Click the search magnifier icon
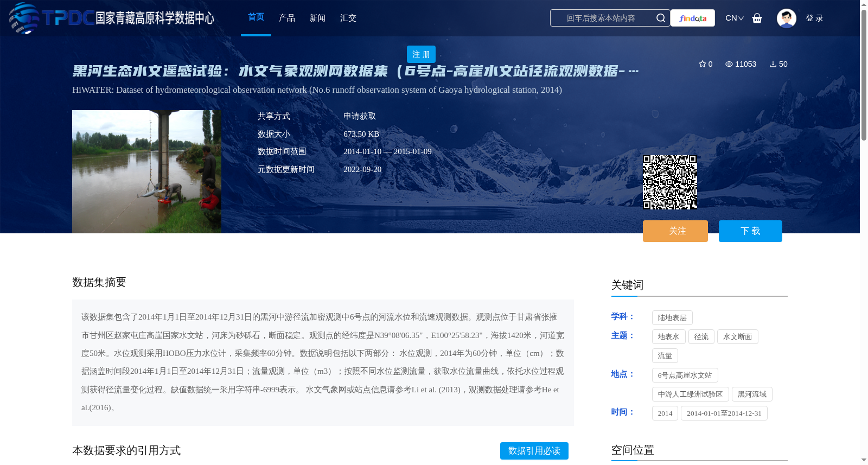 coord(660,18)
